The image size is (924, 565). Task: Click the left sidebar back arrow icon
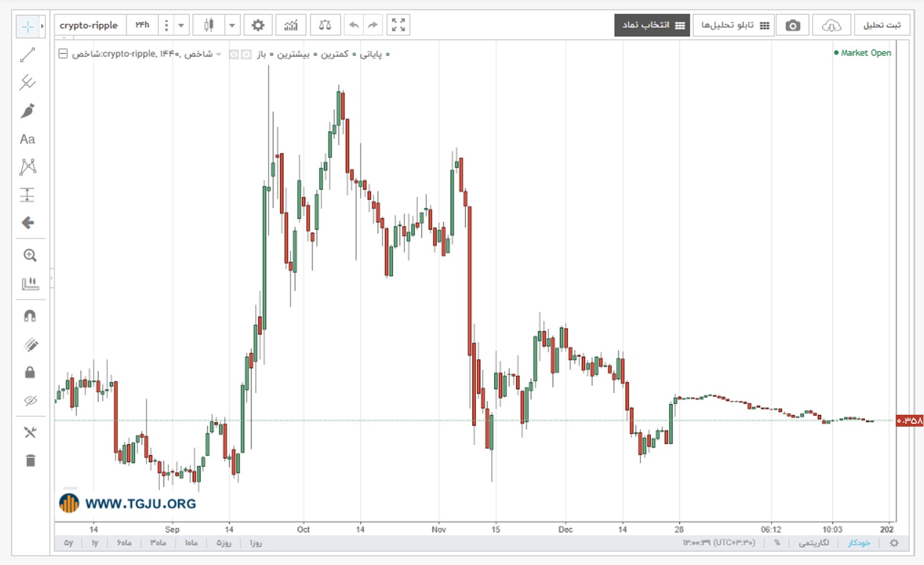(28, 223)
